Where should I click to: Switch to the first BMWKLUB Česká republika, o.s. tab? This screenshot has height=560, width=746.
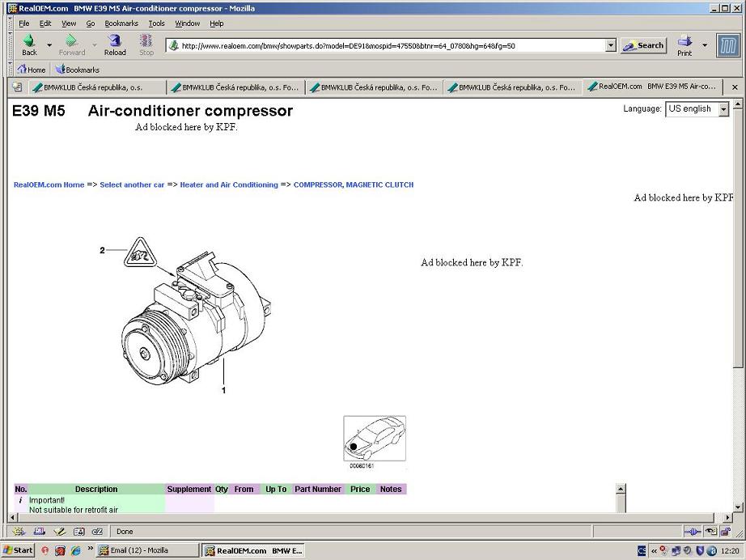click(97, 87)
